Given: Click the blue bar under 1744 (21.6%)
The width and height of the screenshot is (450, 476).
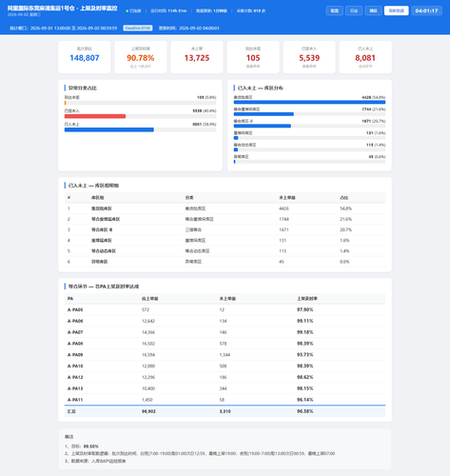Looking at the screenshot, I should click(x=264, y=114).
